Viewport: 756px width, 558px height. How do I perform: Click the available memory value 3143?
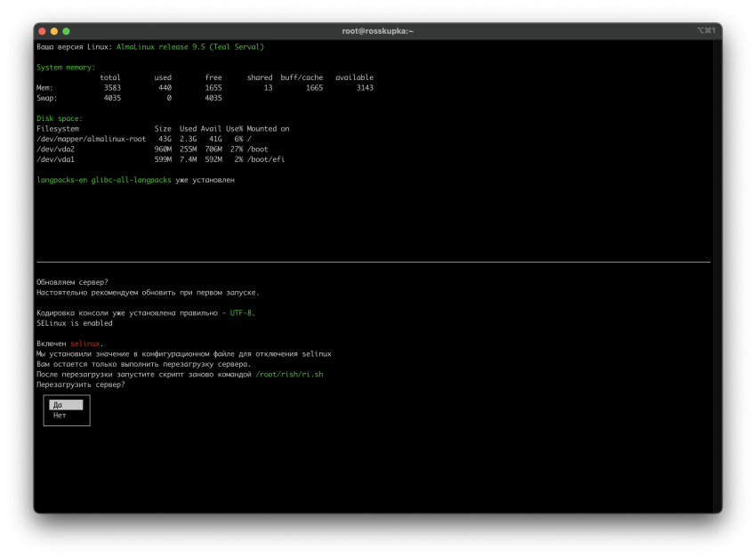point(365,88)
